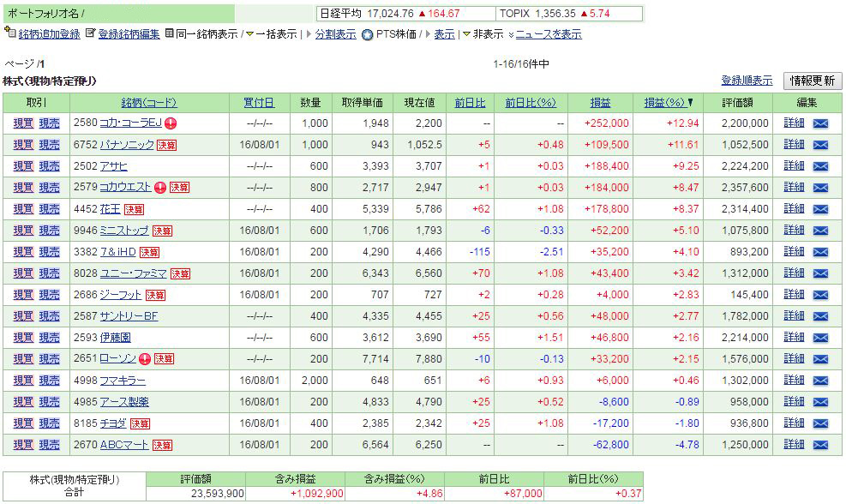Click mail icon in ローソン row

[x=820, y=359]
